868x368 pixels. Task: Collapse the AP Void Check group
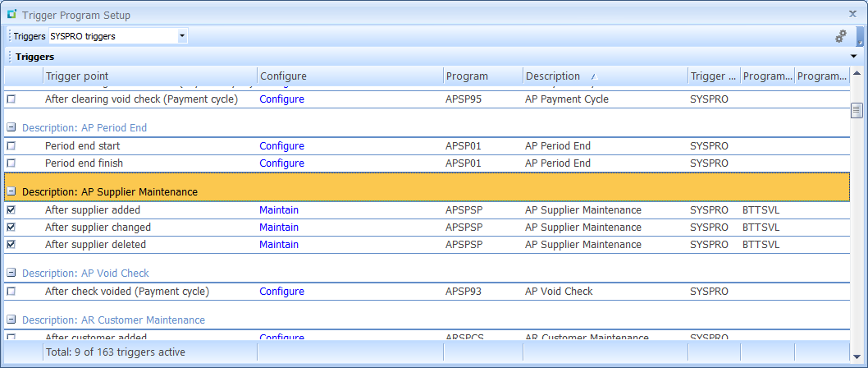(11, 274)
